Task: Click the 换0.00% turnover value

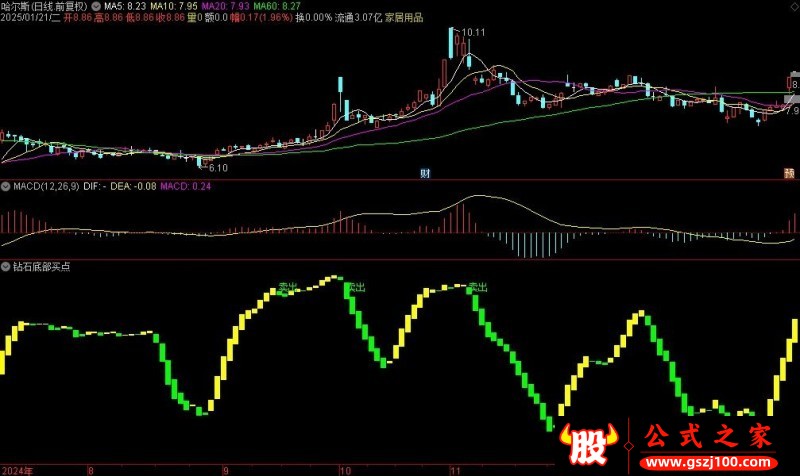Action: click(314, 18)
